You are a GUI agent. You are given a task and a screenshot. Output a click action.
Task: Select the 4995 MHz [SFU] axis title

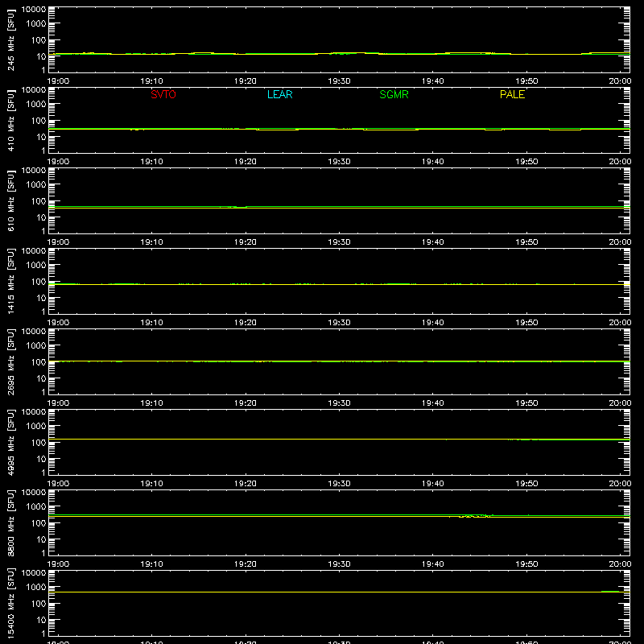pyautogui.click(x=11, y=442)
